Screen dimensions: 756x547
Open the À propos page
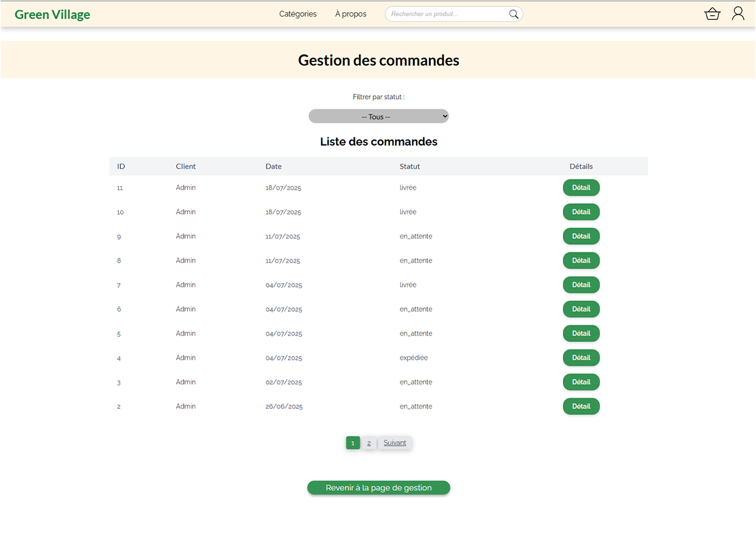(350, 14)
